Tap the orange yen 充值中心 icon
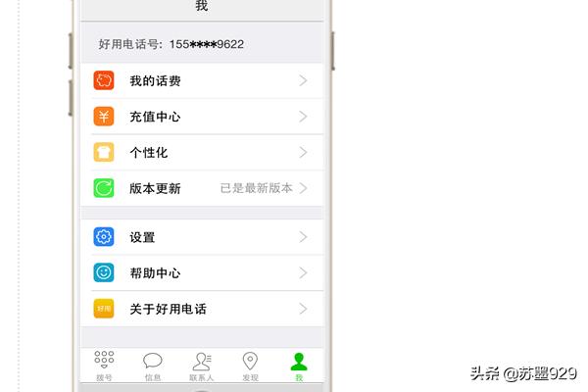The image size is (588, 392). pyautogui.click(x=104, y=117)
